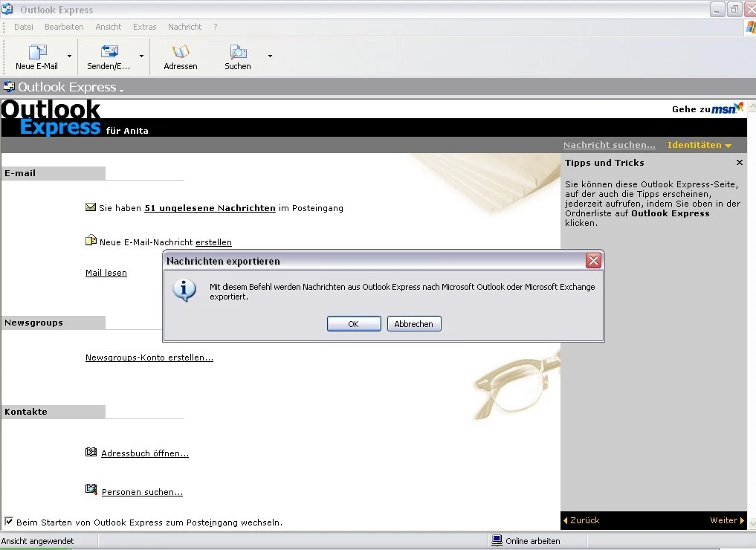Expand the Suchen dropdown arrow
756x550 pixels.
point(270,56)
